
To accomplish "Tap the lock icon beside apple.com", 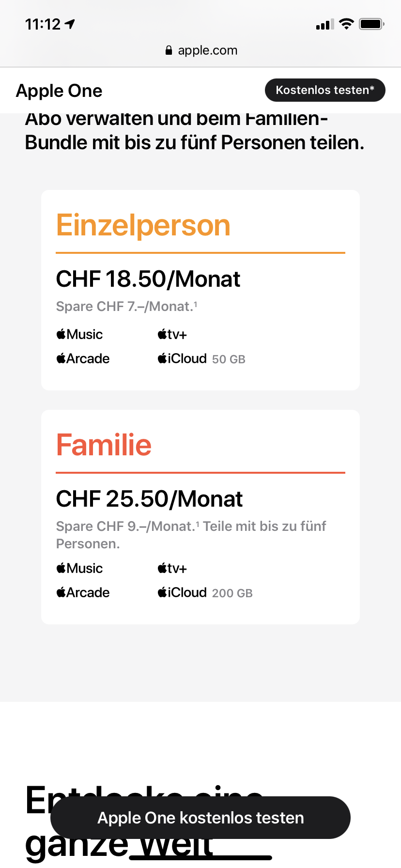I will click(169, 50).
